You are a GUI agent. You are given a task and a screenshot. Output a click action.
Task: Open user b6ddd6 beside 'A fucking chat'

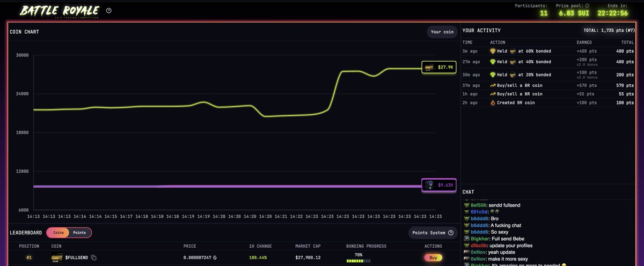(479, 225)
